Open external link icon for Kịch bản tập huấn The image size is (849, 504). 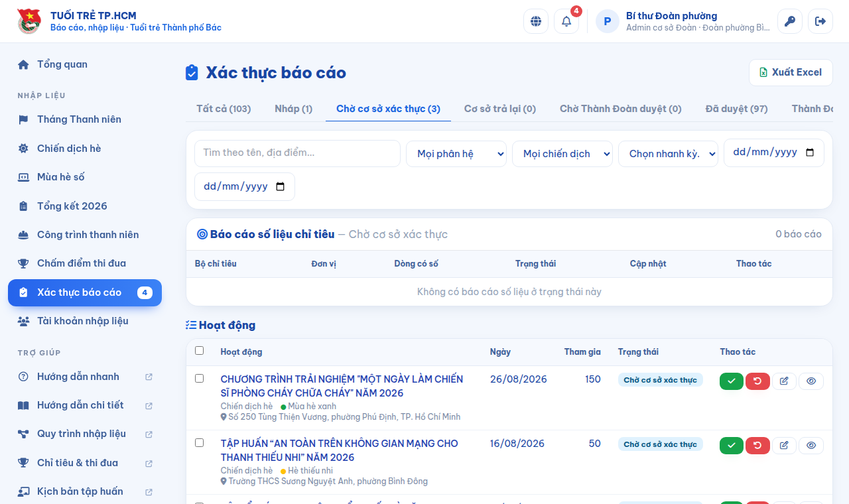tap(149, 491)
